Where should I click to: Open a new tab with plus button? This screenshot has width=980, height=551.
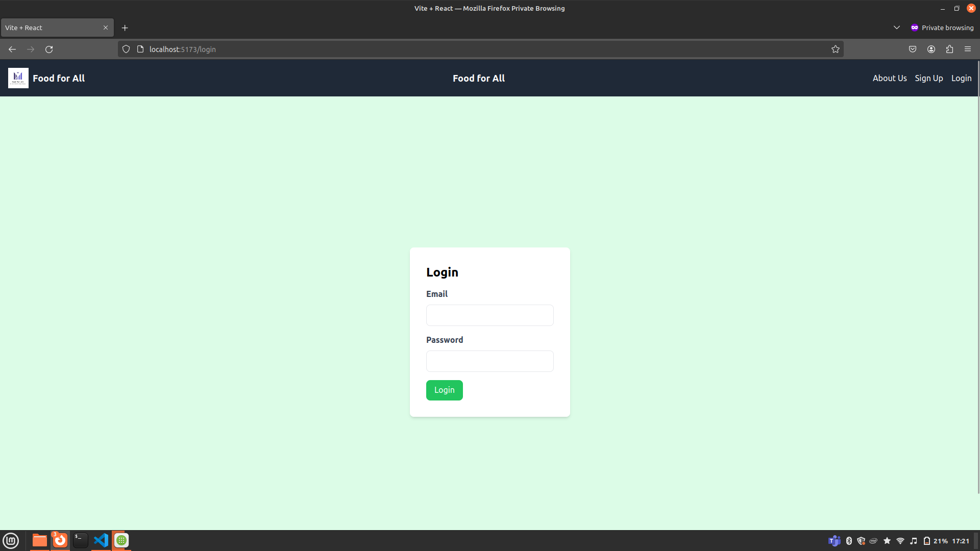pyautogui.click(x=125, y=28)
